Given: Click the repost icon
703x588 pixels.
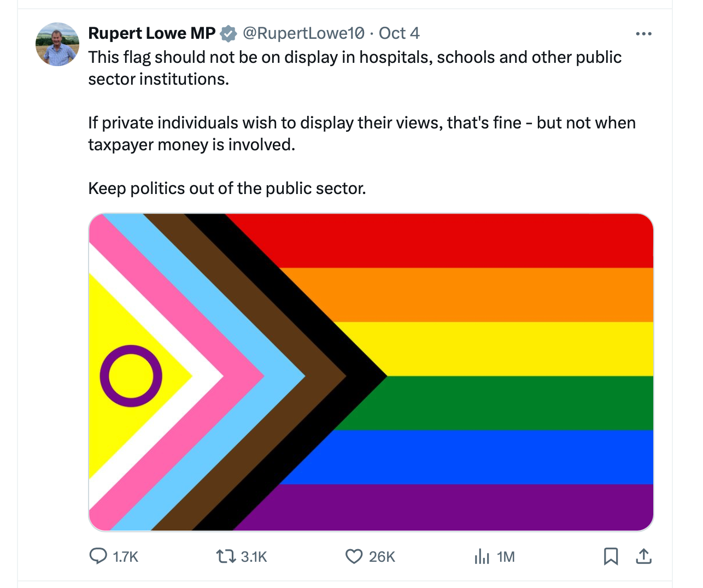Looking at the screenshot, I should (225, 556).
